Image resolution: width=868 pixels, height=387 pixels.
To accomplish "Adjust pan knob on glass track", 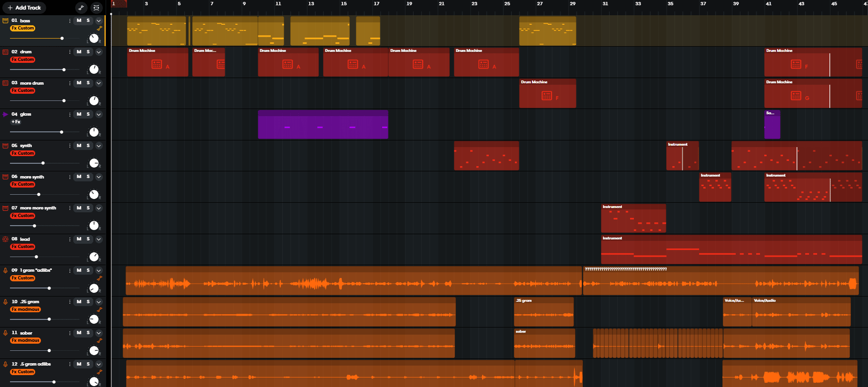I will tap(94, 132).
